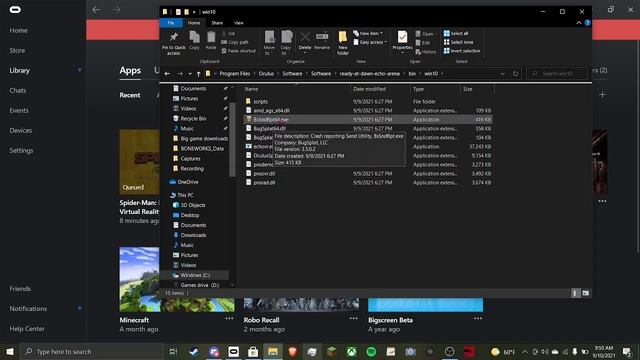Open Notifications in the Oculus sidebar
This screenshot has height=360, width=640.
[28, 309]
